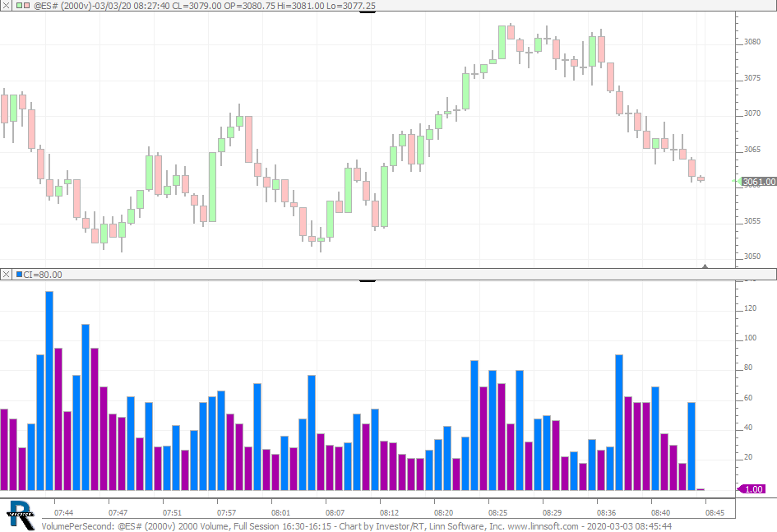
Task: Click the www.linnsoft.com link in footer
Action: [x=543, y=526]
